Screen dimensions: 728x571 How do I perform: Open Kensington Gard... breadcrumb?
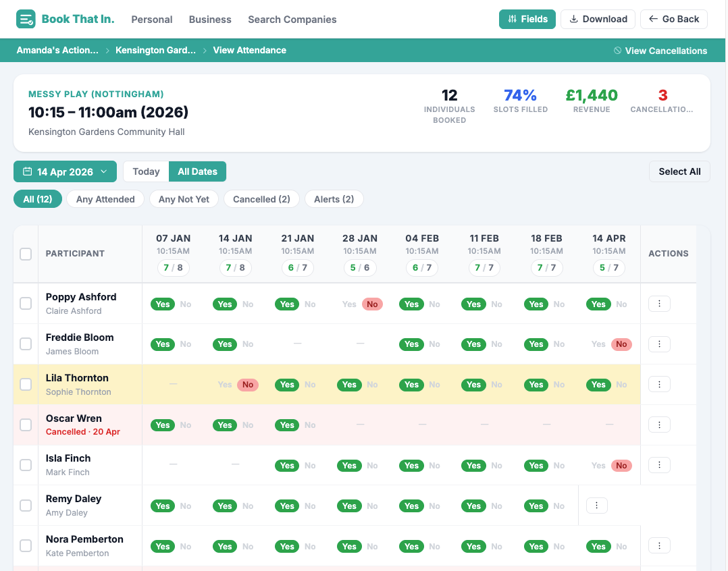click(x=155, y=50)
